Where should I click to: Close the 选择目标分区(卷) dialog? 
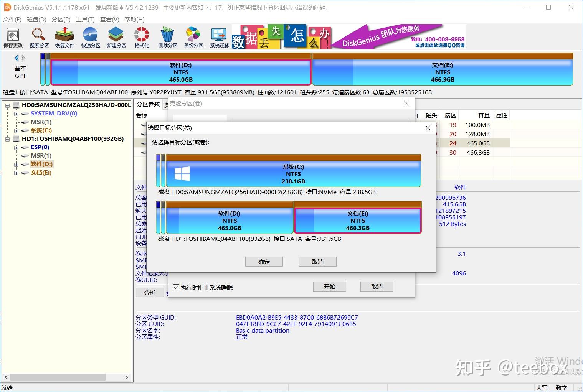tap(428, 128)
